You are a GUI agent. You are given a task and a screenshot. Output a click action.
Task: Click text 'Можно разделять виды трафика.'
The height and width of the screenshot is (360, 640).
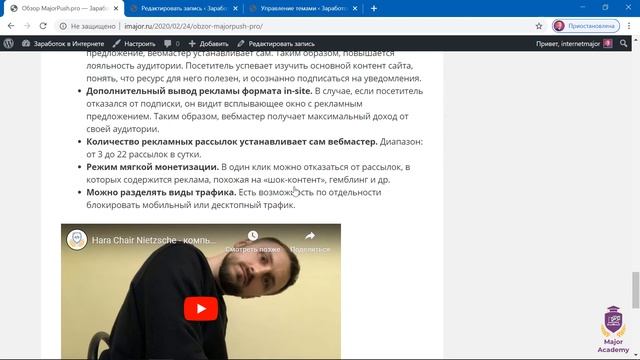click(x=161, y=192)
